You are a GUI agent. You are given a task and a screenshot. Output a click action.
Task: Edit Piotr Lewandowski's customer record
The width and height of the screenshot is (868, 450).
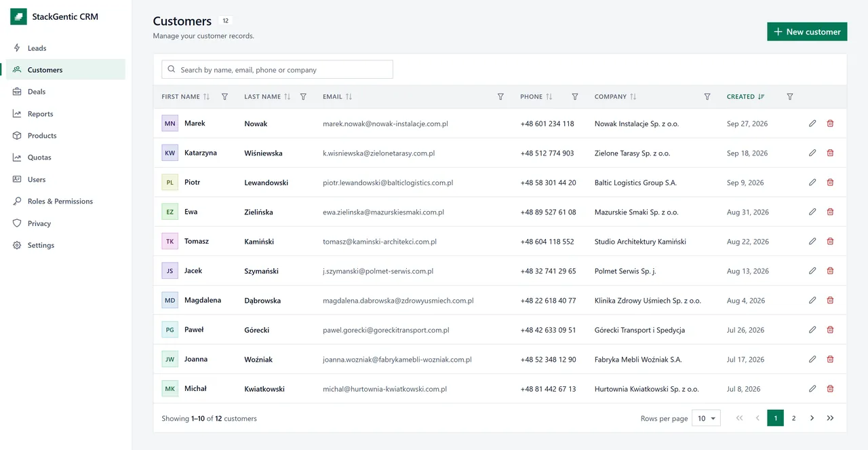(812, 183)
